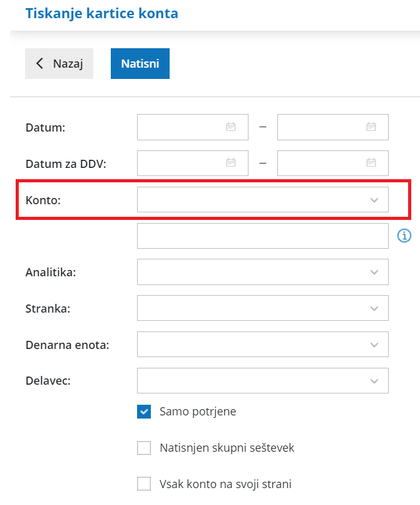Expand the Delavec dropdown
This screenshot has width=420, height=505.
tap(374, 381)
